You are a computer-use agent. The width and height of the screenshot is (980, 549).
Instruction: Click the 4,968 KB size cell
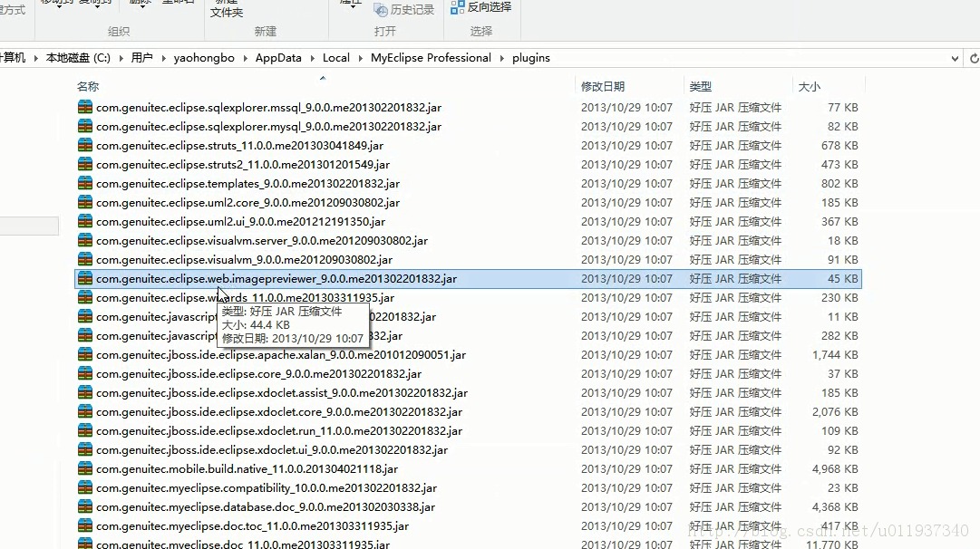pos(835,469)
